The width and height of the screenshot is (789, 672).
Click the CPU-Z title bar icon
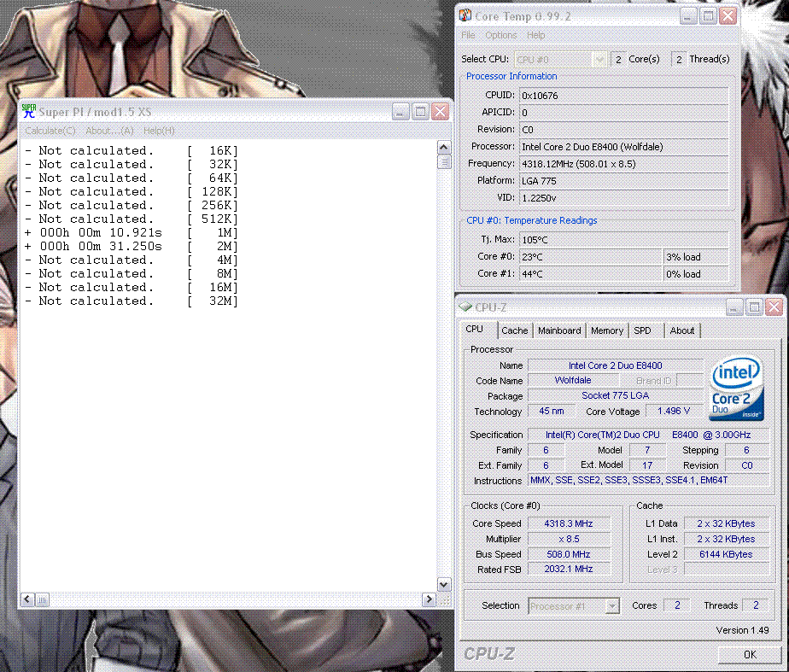[465, 307]
